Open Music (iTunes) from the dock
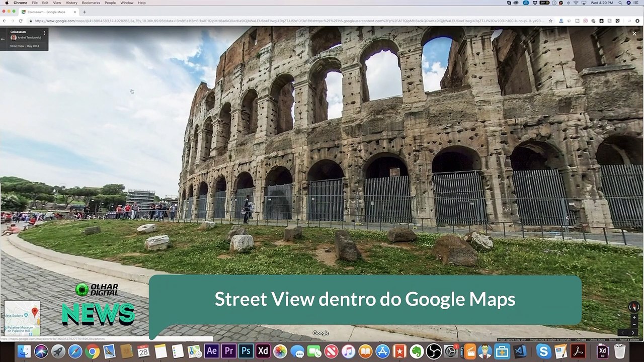Image resolution: width=644 pixels, height=362 pixels. 348,351
